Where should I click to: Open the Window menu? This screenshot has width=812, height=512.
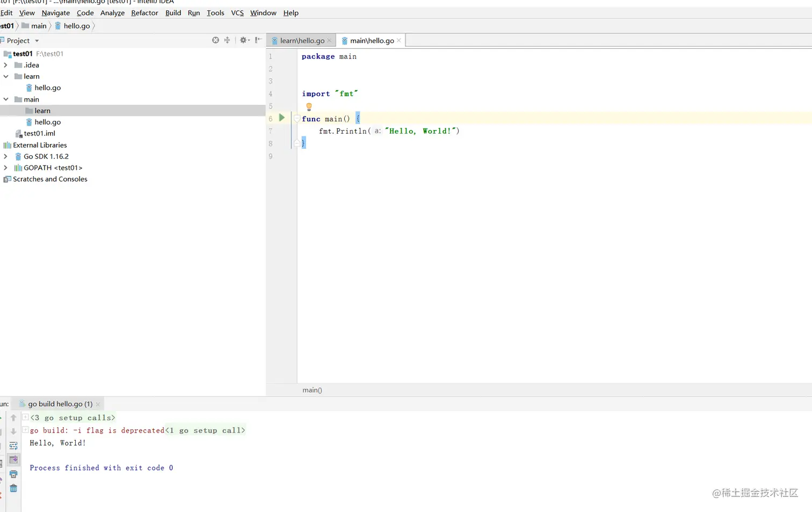263,13
